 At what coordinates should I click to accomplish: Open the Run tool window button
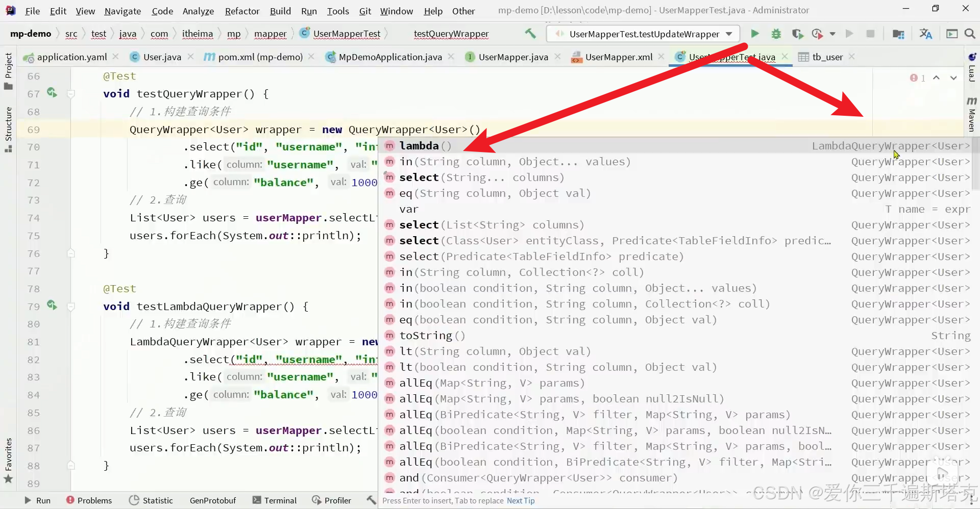(x=38, y=500)
